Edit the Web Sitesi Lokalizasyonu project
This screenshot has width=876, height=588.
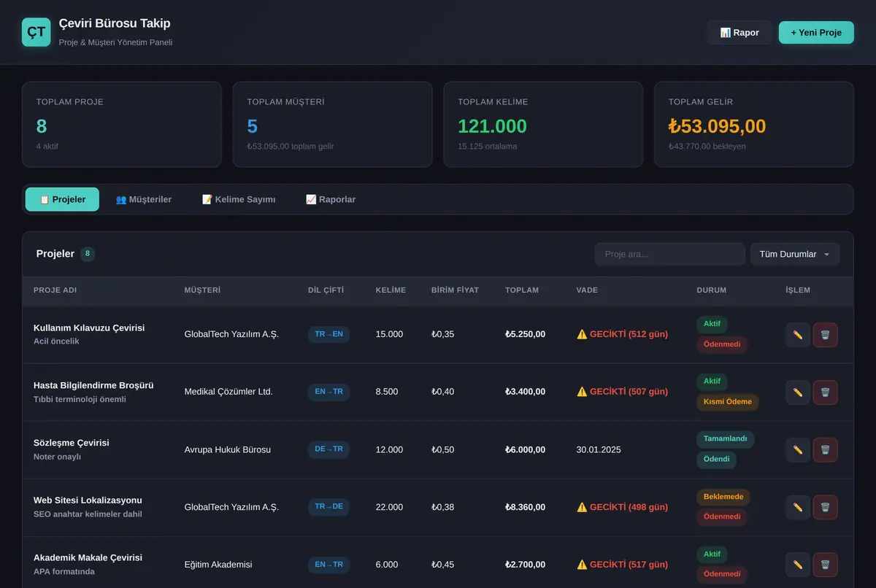pos(798,507)
